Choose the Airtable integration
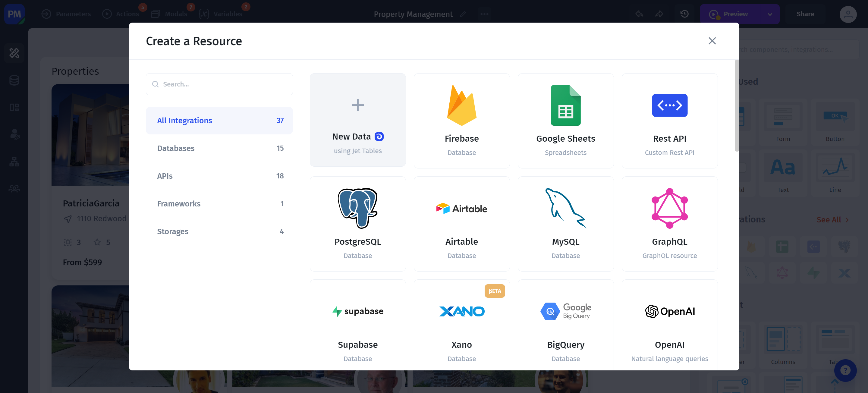 click(461, 224)
